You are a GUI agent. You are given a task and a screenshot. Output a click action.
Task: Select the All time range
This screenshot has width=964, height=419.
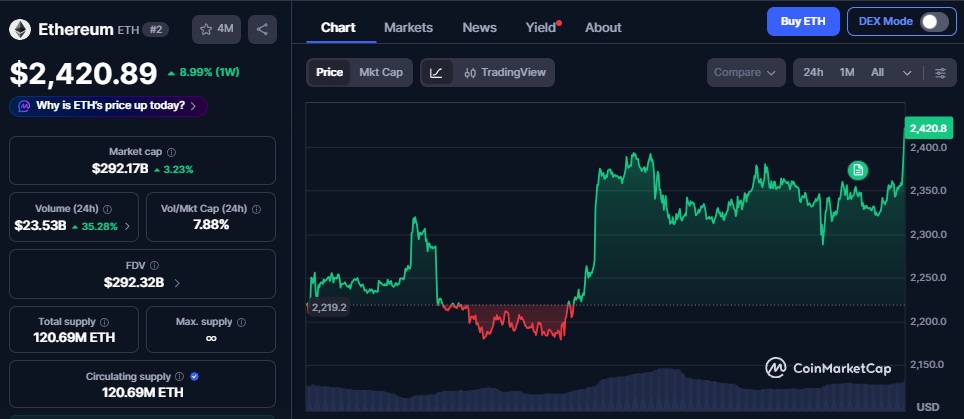[x=877, y=72]
